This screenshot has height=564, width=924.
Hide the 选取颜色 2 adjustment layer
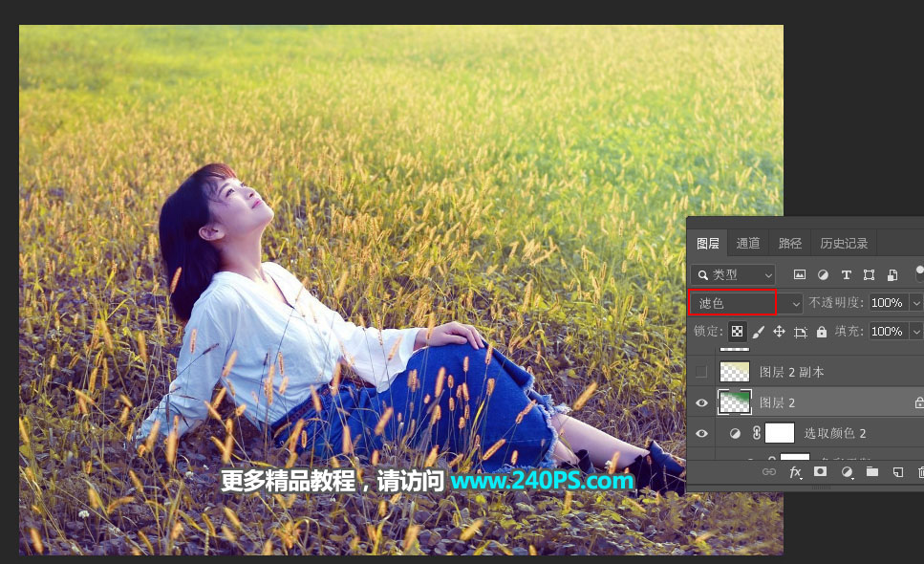pos(701,434)
